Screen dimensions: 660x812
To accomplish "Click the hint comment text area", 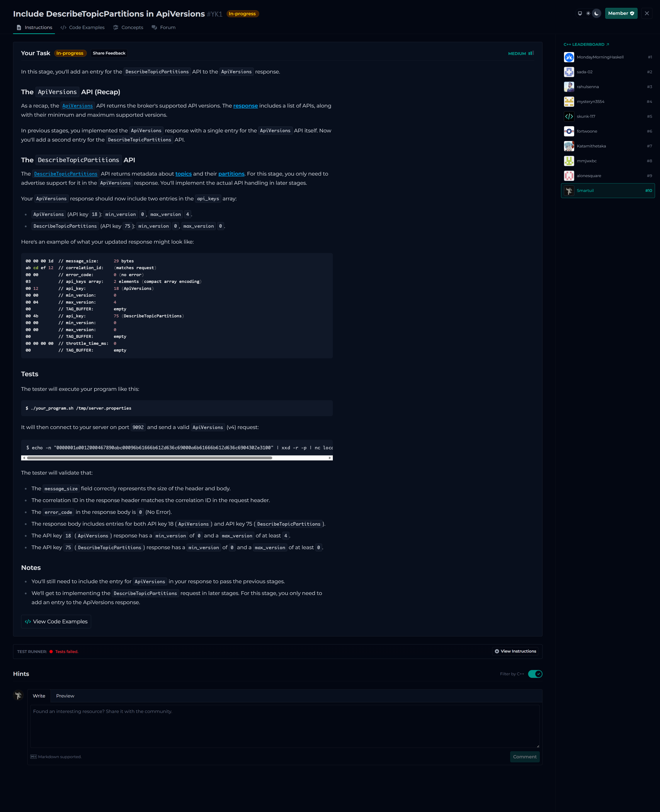I will point(284,726).
